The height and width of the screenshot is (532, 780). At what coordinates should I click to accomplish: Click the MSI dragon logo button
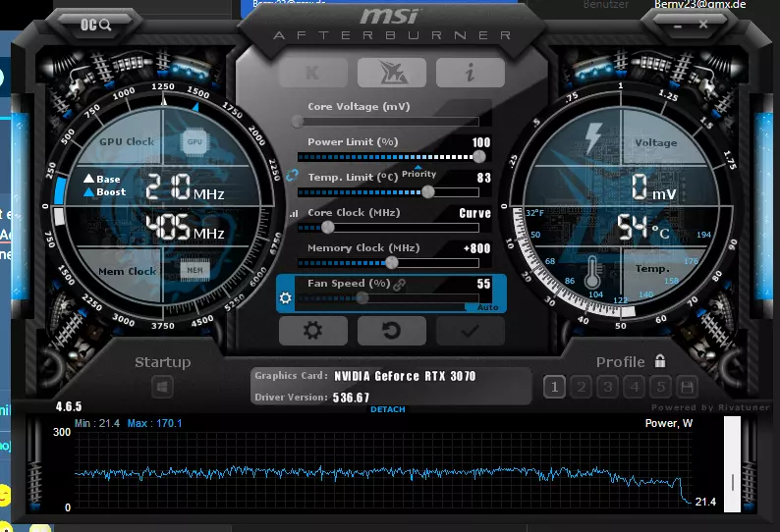click(x=392, y=73)
